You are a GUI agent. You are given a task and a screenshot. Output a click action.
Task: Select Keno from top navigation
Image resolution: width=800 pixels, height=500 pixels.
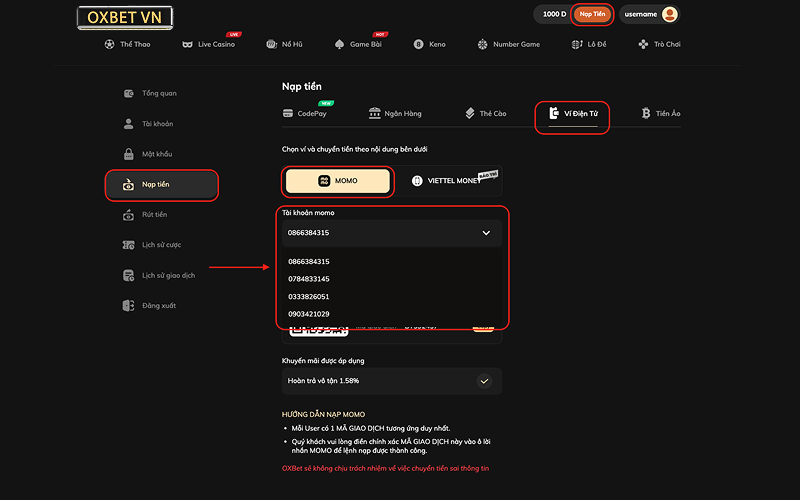pyautogui.click(x=430, y=44)
